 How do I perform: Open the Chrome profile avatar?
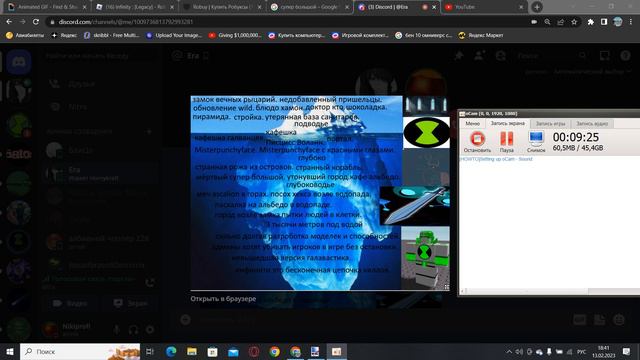[x=618, y=22]
